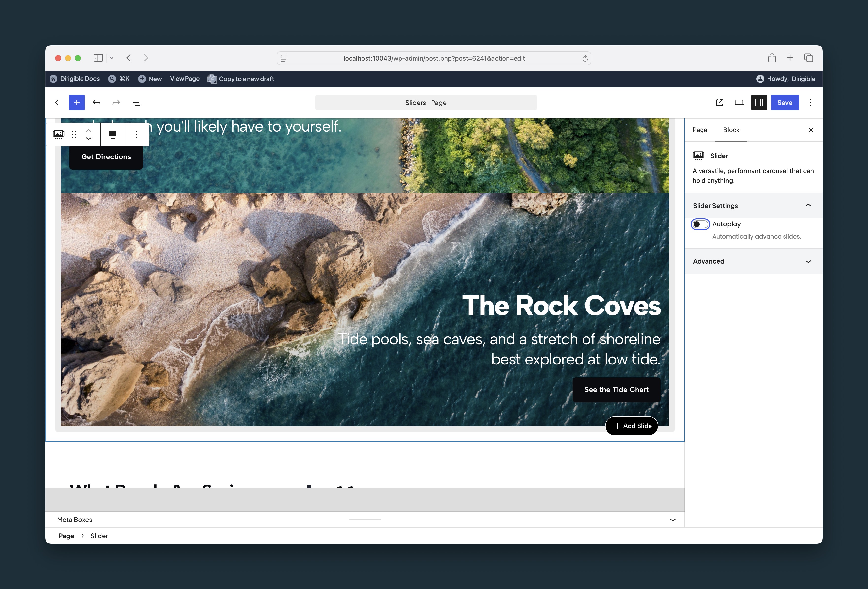Image resolution: width=868 pixels, height=589 pixels.
Task: Undo the last editor change
Action: (96, 103)
